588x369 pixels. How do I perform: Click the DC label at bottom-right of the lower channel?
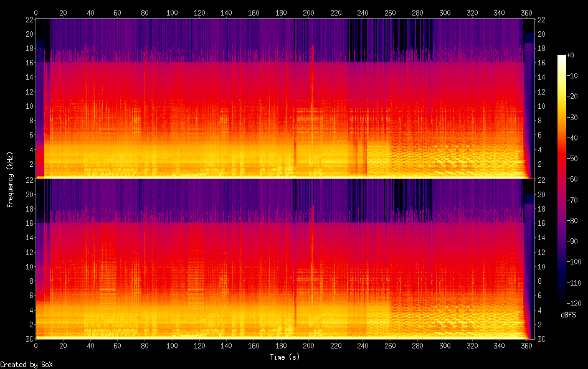542,339
